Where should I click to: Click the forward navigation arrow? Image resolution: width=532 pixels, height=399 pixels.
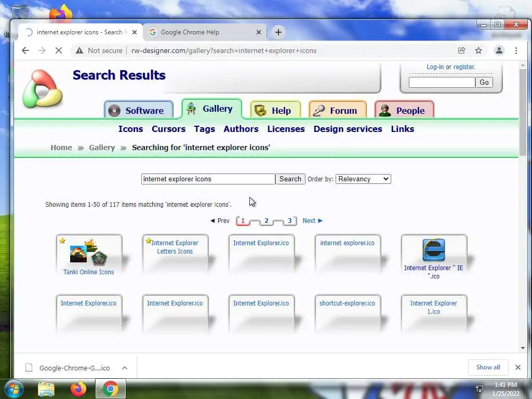42,50
